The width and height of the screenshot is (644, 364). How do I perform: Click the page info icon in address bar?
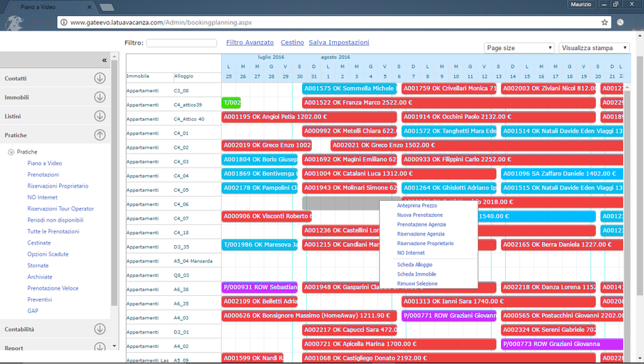[x=64, y=22]
